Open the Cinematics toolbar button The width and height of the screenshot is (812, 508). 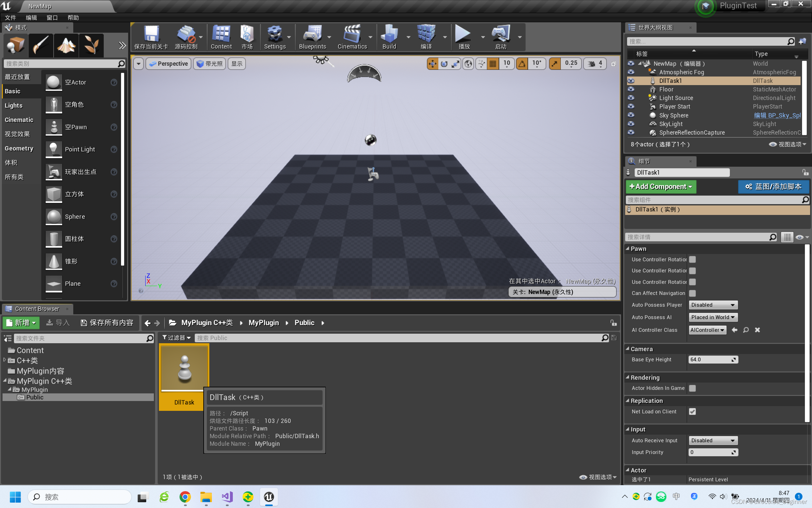pos(352,37)
